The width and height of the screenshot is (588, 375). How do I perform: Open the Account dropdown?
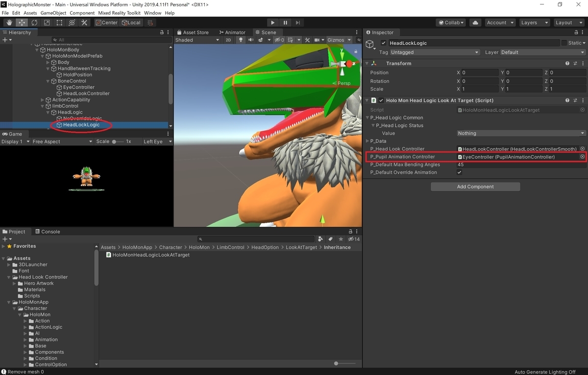pyautogui.click(x=500, y=23)
